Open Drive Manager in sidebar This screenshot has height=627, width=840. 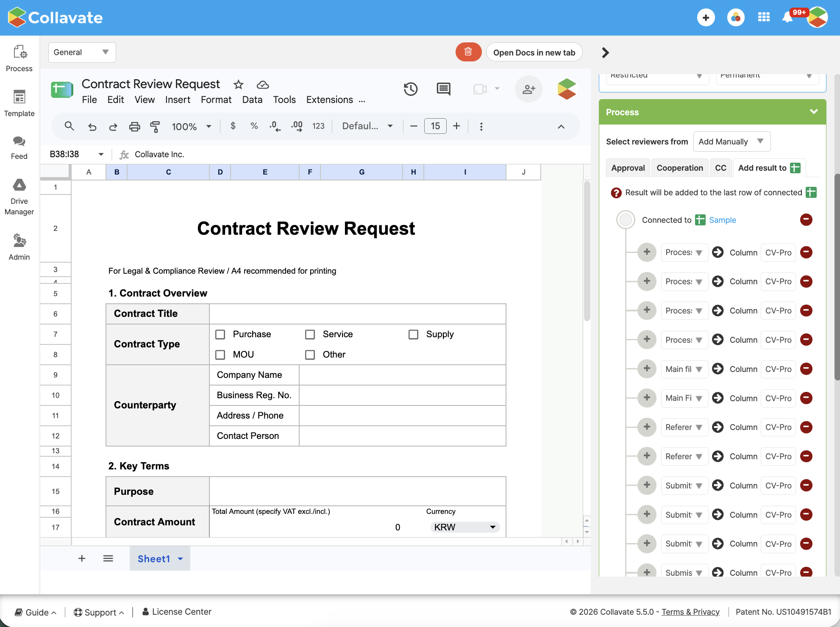pyautogui.click(x=19, y=197)
